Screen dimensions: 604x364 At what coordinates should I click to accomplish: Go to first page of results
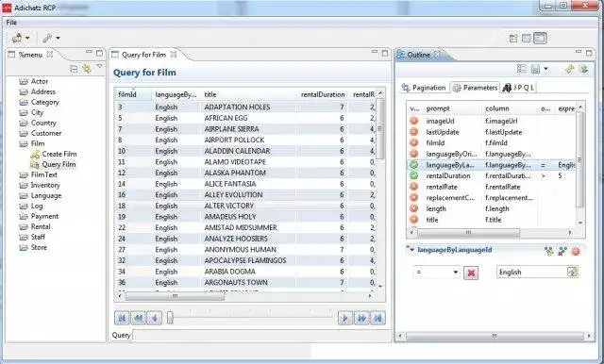122,318
